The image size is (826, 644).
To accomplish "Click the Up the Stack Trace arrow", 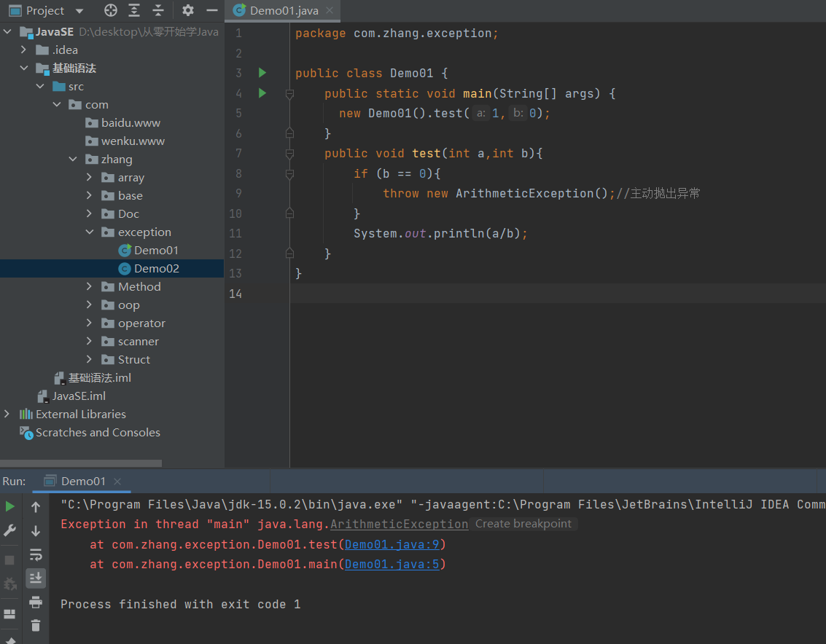I will (x=35, y=507).
